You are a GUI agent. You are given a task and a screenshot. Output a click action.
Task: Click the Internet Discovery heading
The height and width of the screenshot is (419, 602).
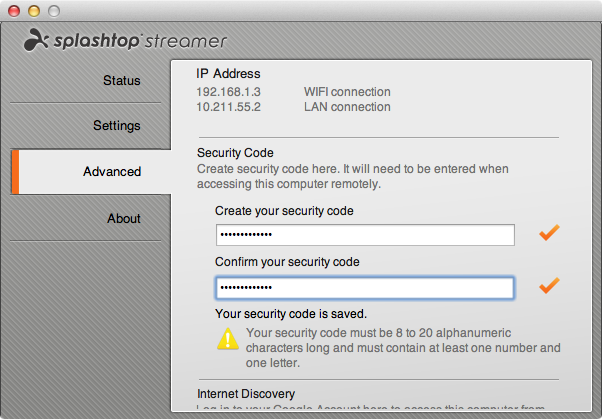pos(246,394)
